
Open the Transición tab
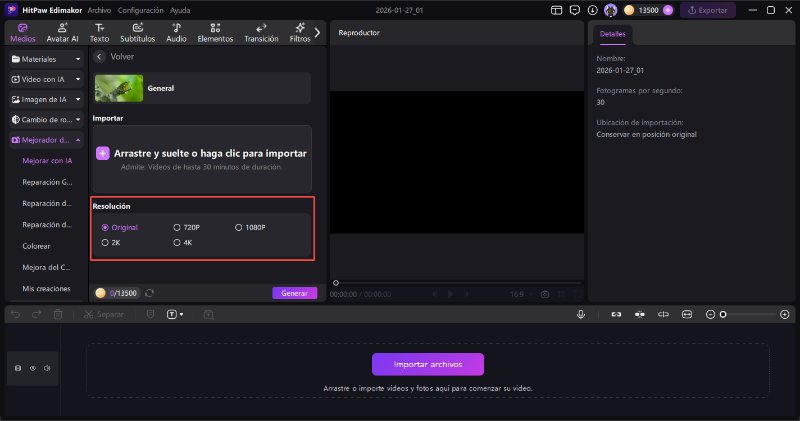(x=261, y=33)
